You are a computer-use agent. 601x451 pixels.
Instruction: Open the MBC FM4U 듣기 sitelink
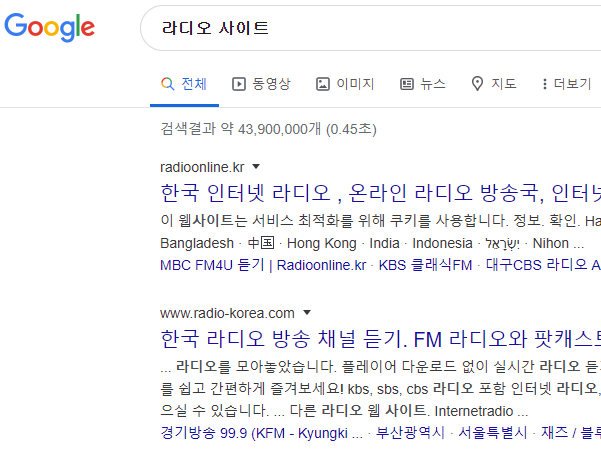click(x=263, y=265)
